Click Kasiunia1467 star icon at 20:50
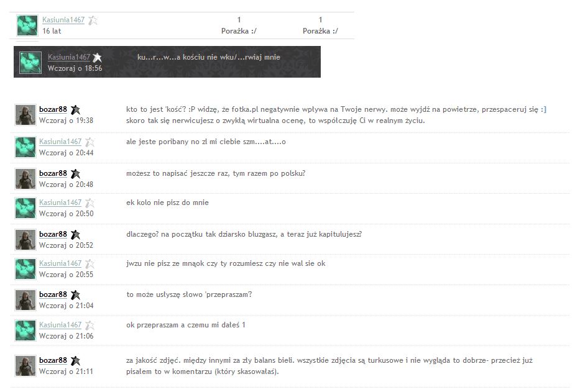 pos(90,203)
